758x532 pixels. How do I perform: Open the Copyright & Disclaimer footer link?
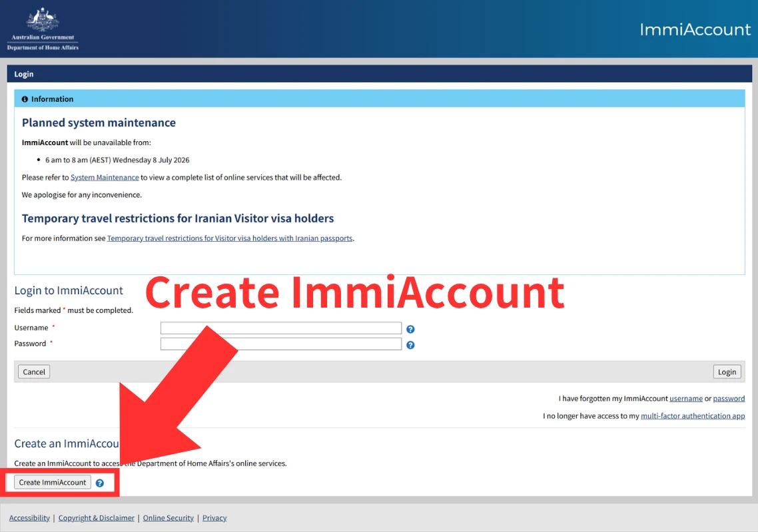tap(96, 518)
